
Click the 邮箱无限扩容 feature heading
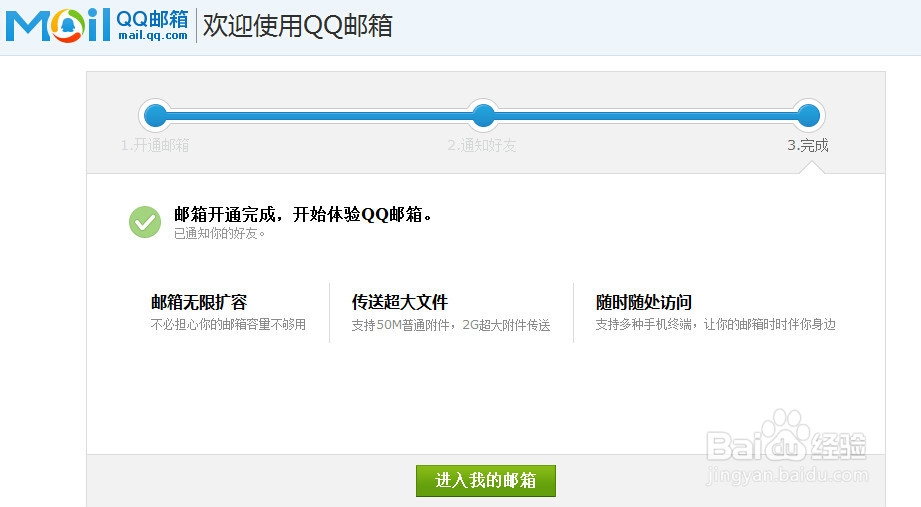199,302
